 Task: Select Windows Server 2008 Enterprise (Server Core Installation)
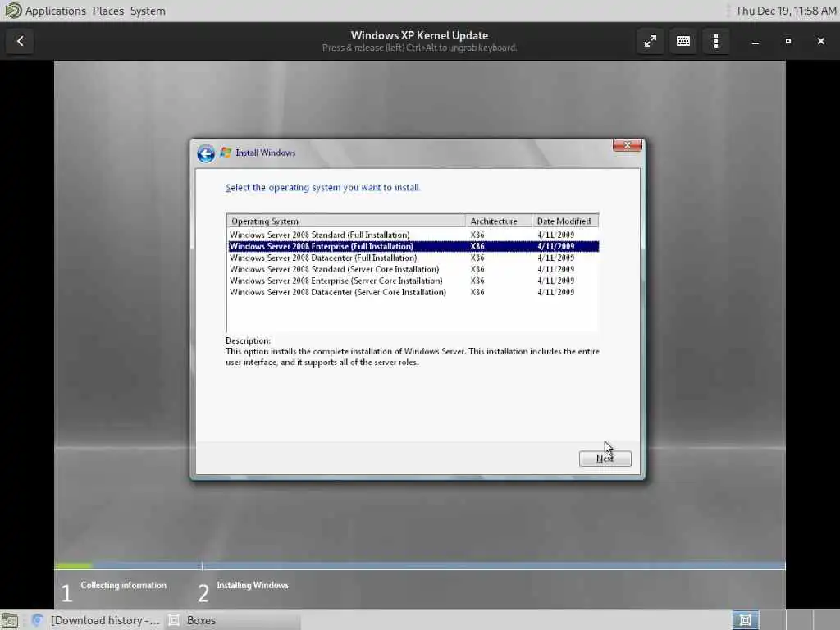pyautogui.click(x=413, y=281)
